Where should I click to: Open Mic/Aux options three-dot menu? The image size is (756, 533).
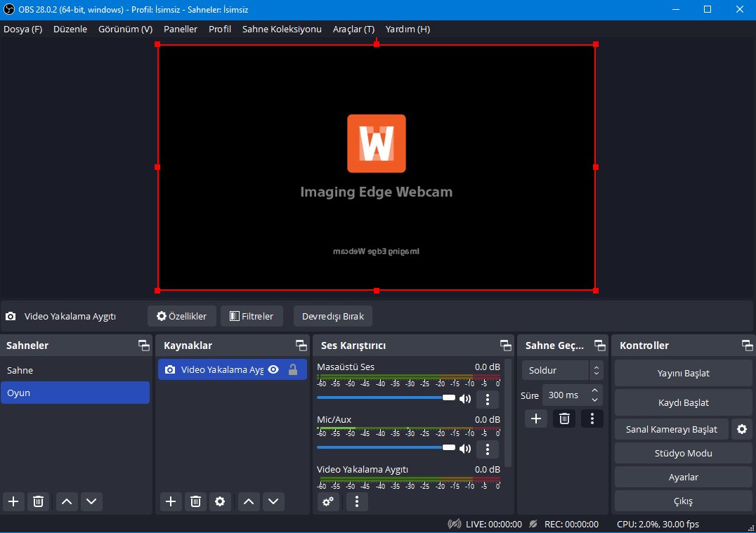click(x=488, y=449)
